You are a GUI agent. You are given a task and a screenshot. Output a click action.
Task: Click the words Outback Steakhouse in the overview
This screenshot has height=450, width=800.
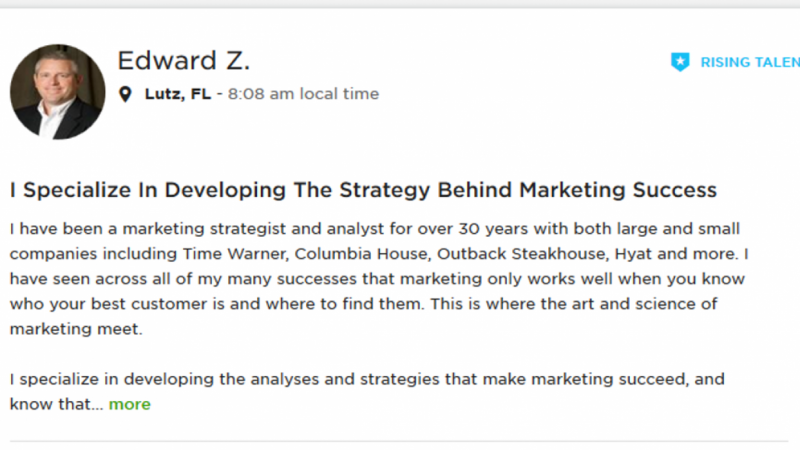click(x=522, y=254)
